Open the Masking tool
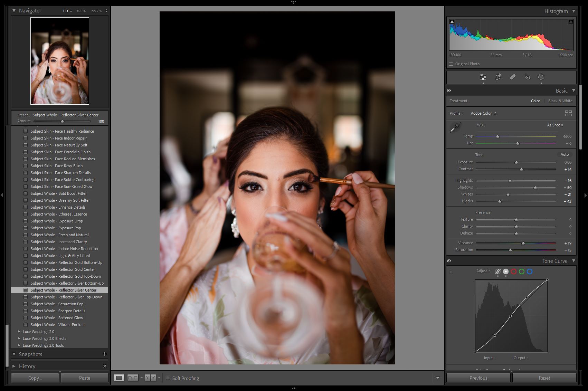 pos(541,77)
